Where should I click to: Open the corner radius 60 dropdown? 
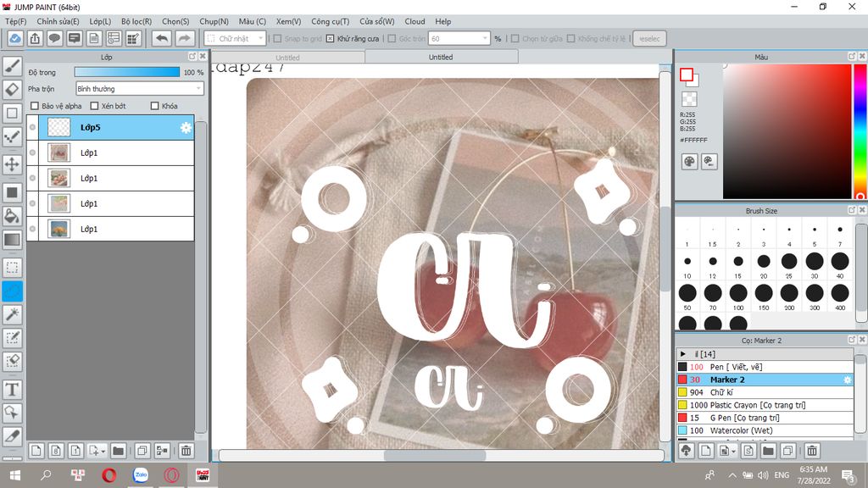point(459,39)
